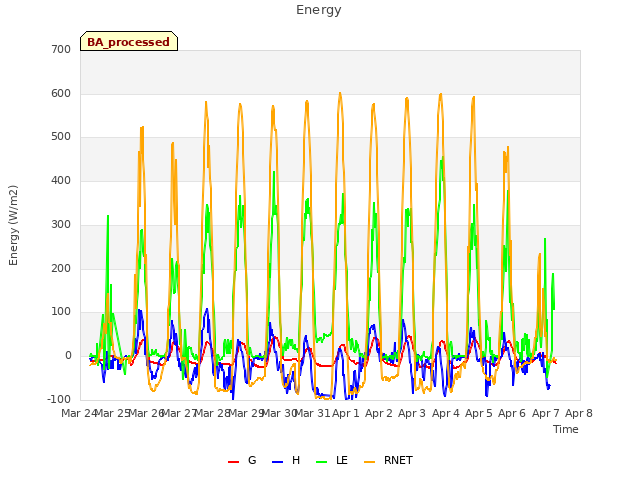Screen dimensions: 640x480
Task: Click the 600 y-axis tick label
Action: point(61,93)
